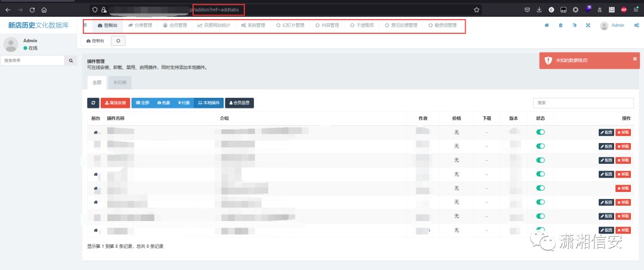Click the 配置 button in the first plugin row
This screenshot has width=644, height=270.
(x=606, y=132)
